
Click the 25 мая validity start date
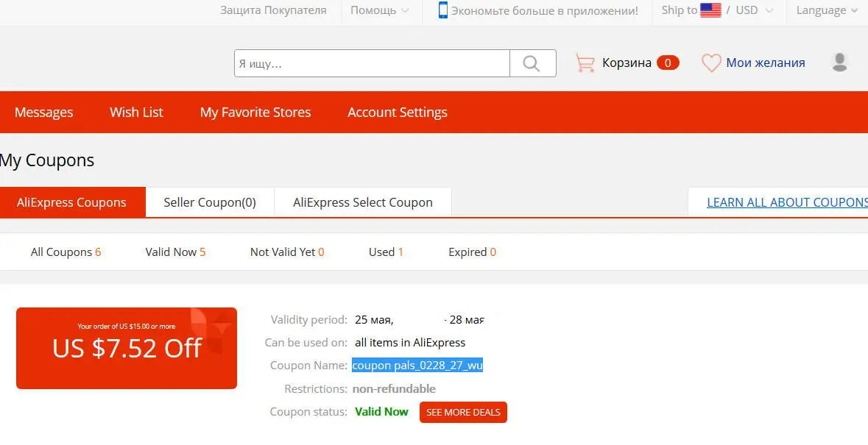click(374, 320)
